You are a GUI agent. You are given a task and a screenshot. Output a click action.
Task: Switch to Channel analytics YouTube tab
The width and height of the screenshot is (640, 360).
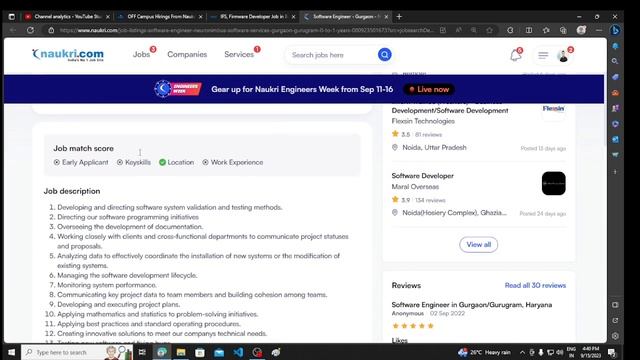(x=68, y=17)
